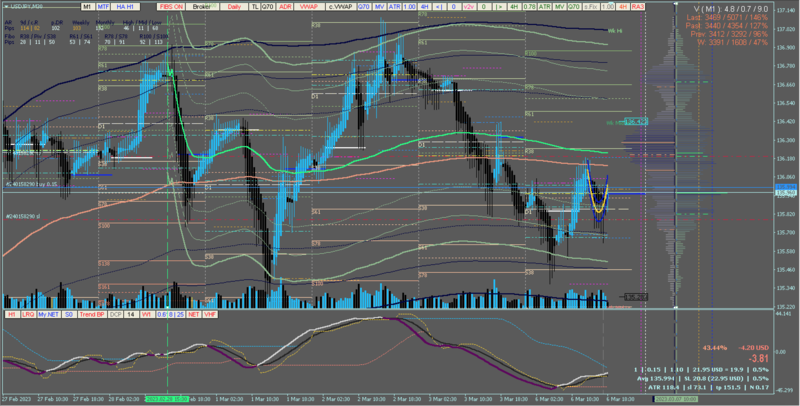Click the 'Avg 135.994' info line
Image resolution: width=800 pixels, height=406 pixels.
[x=703, y=378]
